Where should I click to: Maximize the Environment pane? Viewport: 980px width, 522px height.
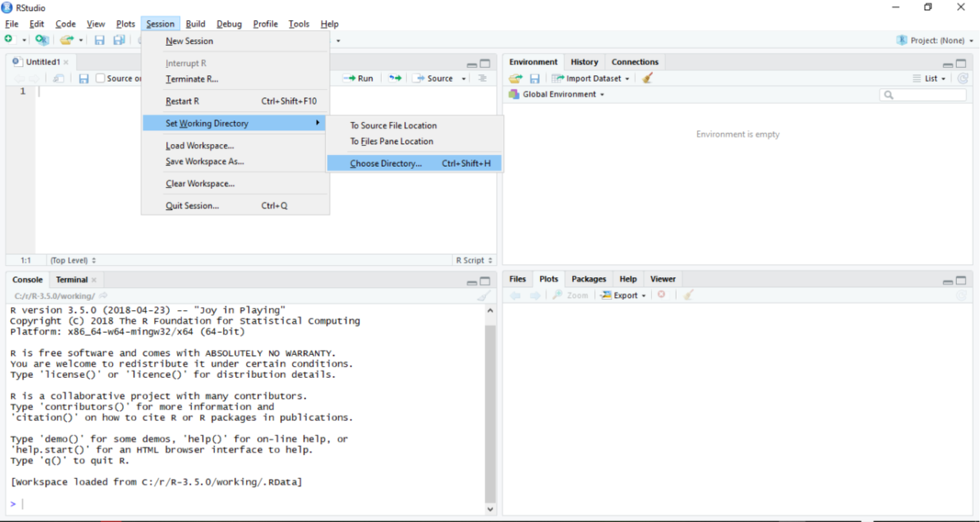[961, 64]
